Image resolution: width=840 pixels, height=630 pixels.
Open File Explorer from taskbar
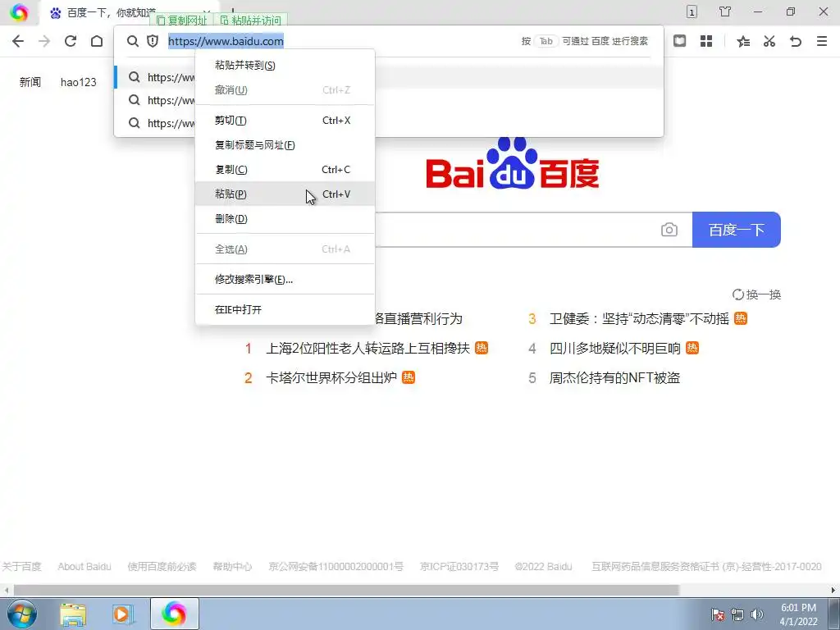click(x=73, y=614)
